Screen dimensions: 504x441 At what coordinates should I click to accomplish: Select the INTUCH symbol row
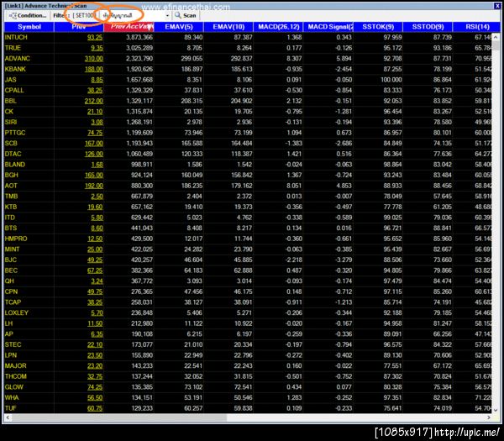[x=248, y=37]
